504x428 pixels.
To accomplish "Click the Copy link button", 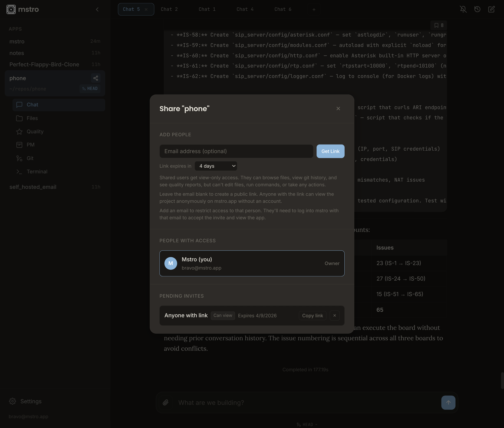I will (312, 316).
